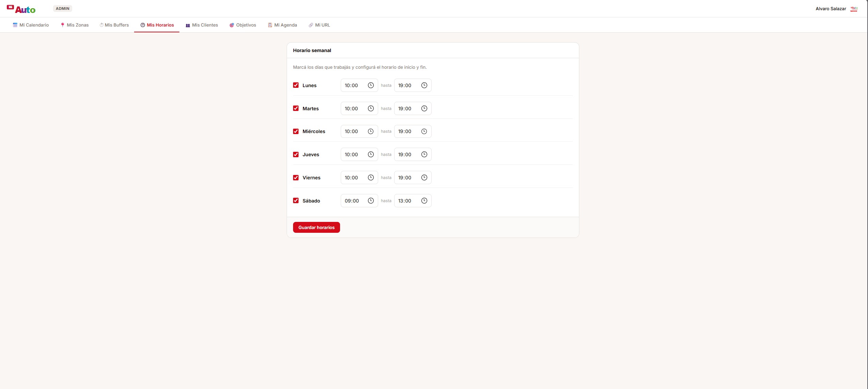The image size is (868, 389).
Task: Click the Alvaro Salazar user name
Action: pos(831,9)
